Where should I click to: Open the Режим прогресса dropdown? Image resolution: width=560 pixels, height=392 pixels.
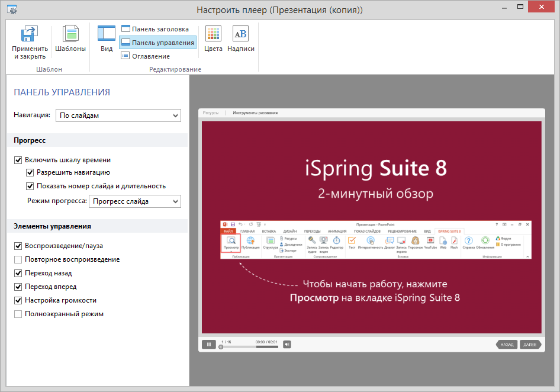point(135,201)
